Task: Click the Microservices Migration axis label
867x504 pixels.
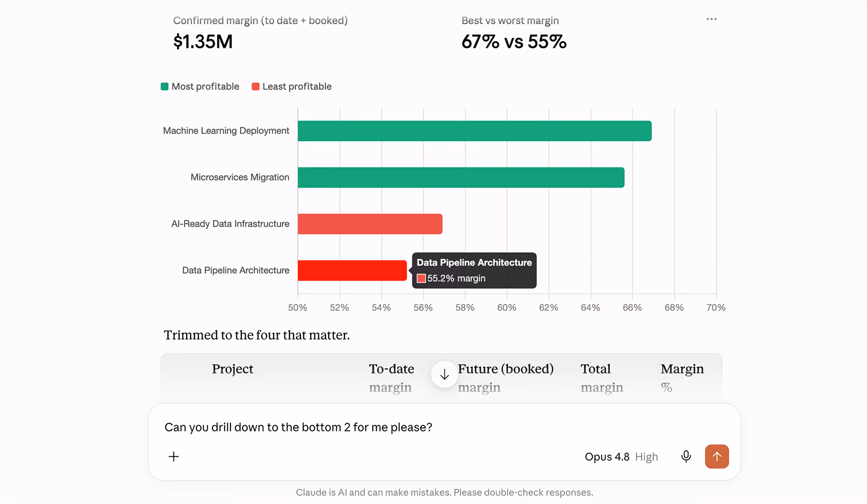Action: (240, 177)
